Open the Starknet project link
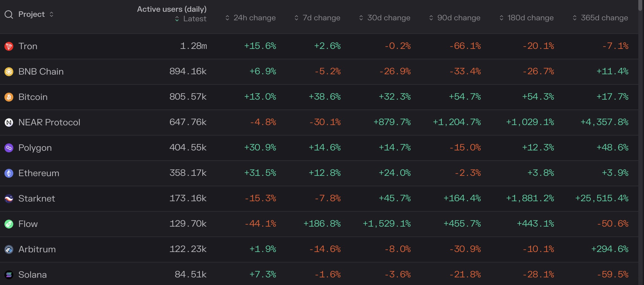Viewport: 644px width, 285px height. pos(36,199)
